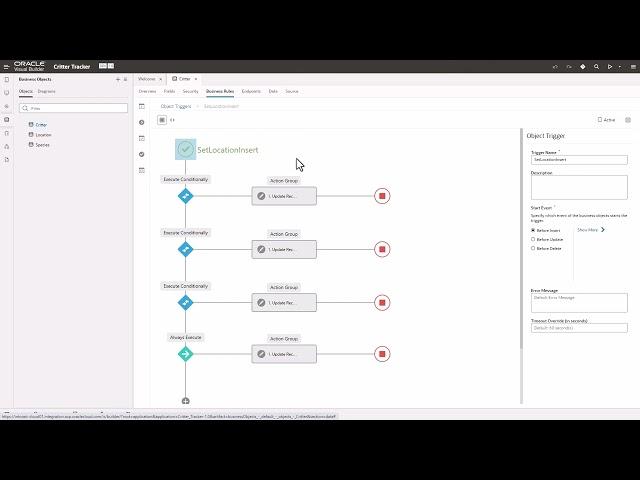
Task: Select the Field Triggers rule icon
Action: (142, 122)
